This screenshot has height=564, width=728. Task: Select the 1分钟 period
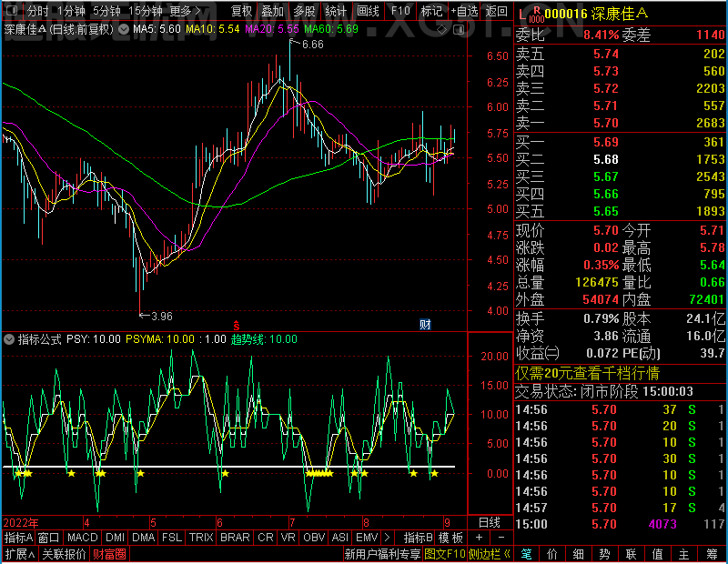coord(71,11)
